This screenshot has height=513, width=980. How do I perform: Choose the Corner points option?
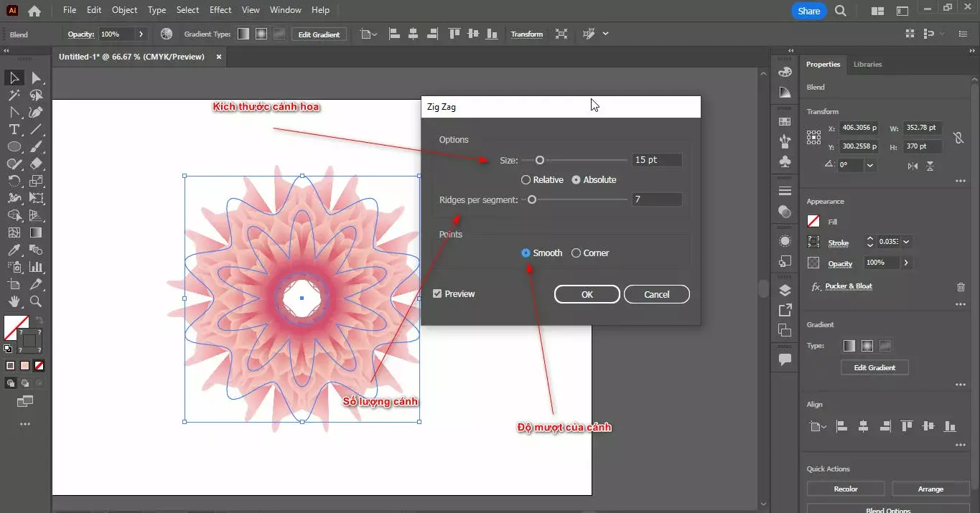(x=577, y=253)
